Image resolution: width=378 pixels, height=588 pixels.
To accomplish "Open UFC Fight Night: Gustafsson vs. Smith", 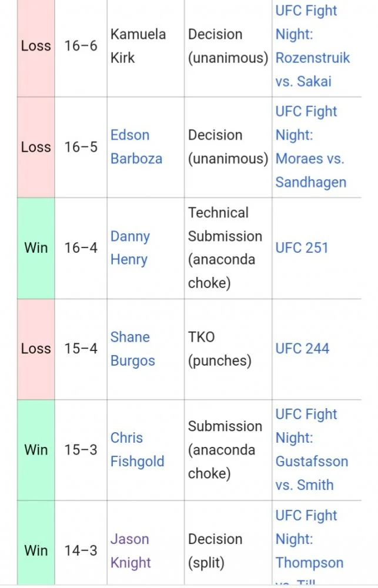I will [x=312, y=450].
